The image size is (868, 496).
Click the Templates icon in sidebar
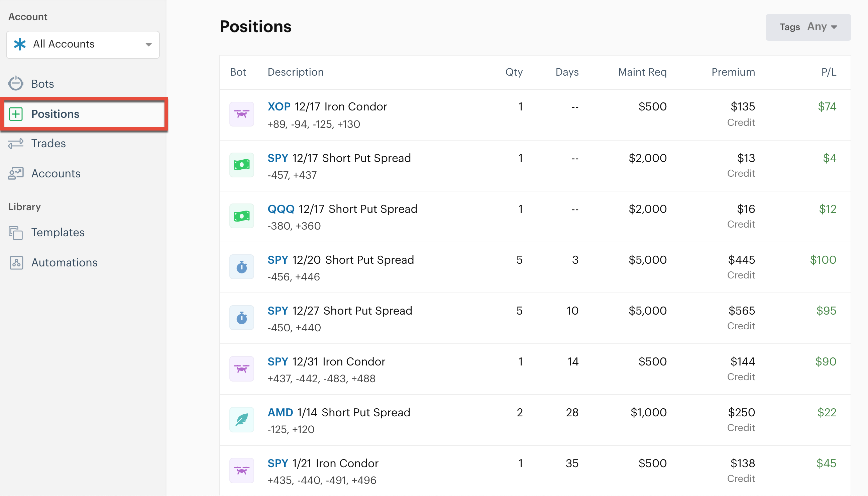tap(16, 233)
